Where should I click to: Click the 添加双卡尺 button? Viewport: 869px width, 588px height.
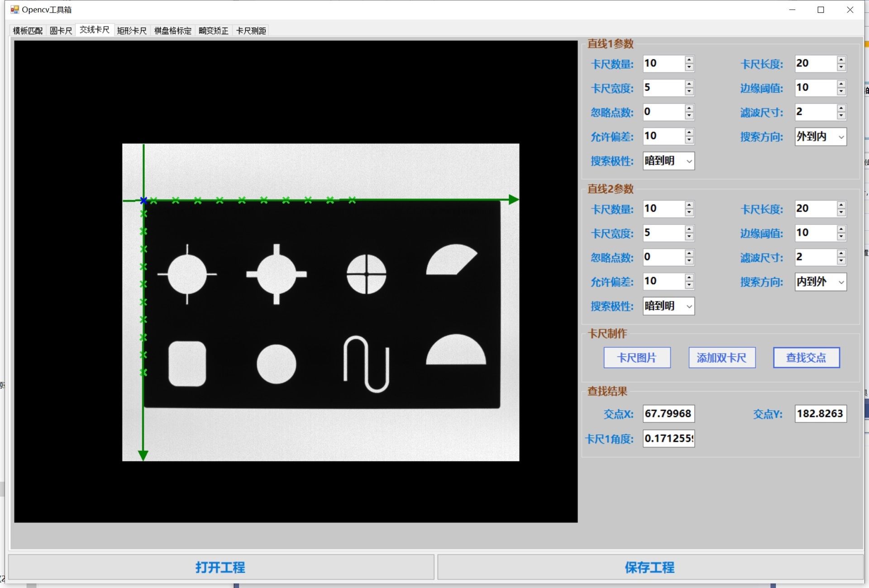721,358
